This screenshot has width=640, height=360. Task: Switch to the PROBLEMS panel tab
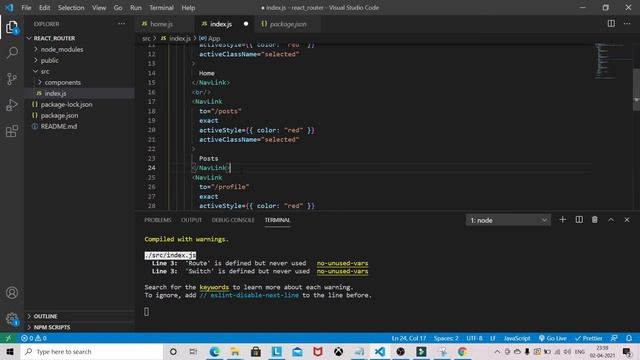coord(158,220)
